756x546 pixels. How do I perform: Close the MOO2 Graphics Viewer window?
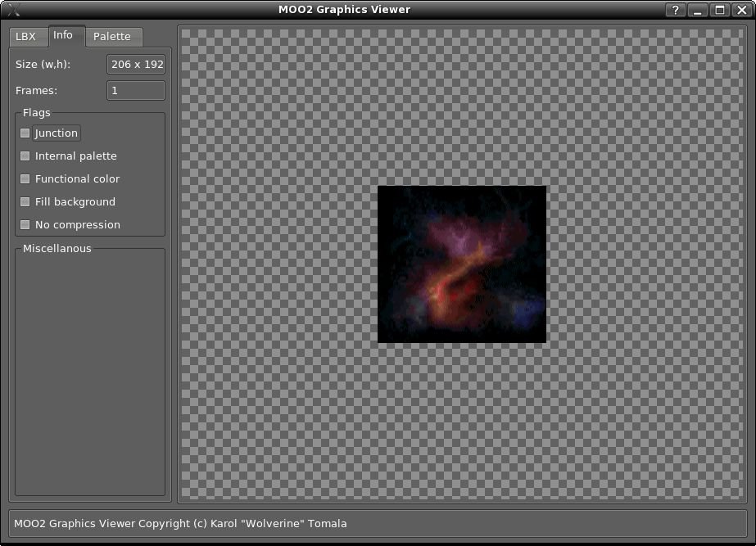[x=742, y=10]
